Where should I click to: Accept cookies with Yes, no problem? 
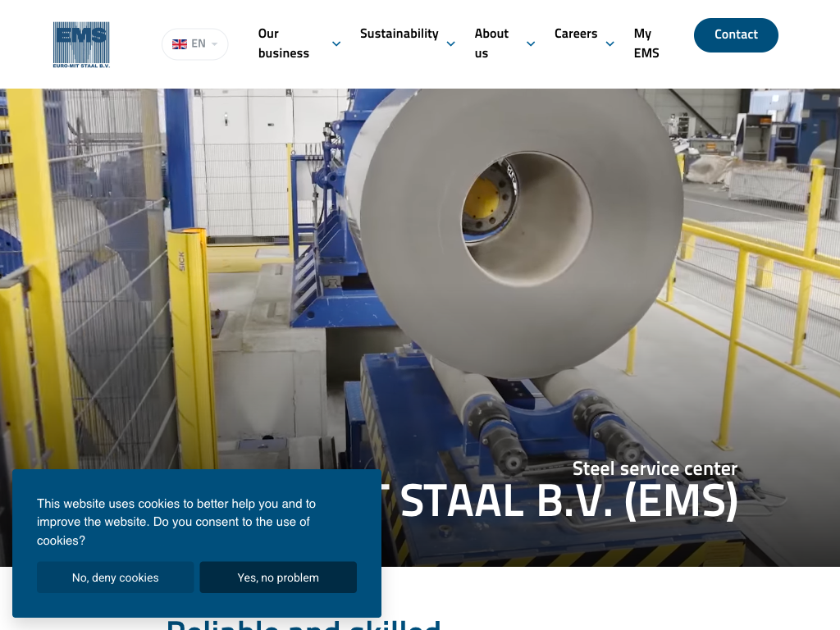click(x=278, y=577)
